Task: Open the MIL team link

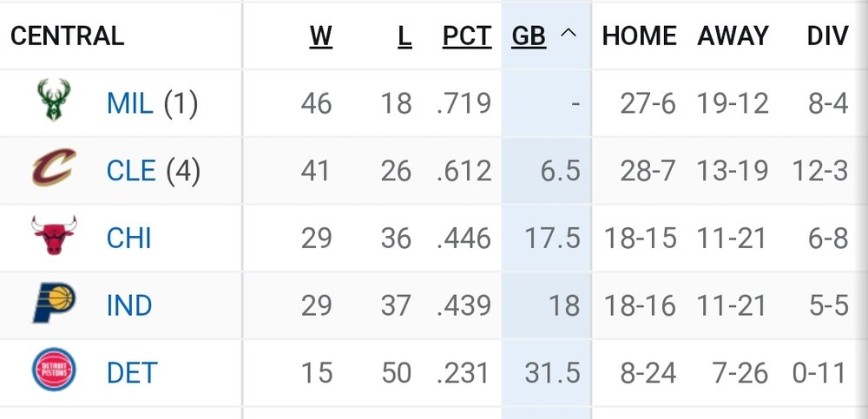Action: (129, 103)
